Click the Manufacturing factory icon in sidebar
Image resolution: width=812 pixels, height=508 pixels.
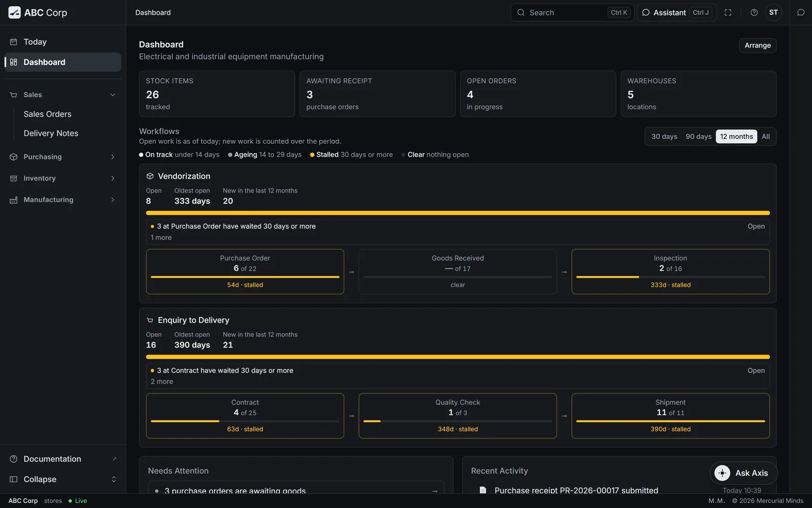(14, 200)
